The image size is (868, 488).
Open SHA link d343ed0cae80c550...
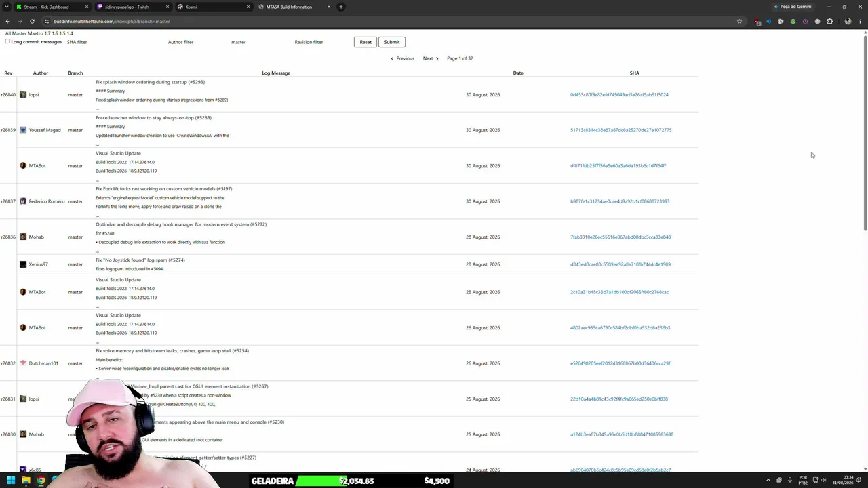[x=620, y=264]
